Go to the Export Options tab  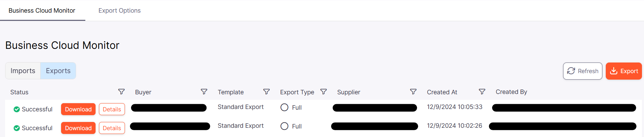[119, 11]
